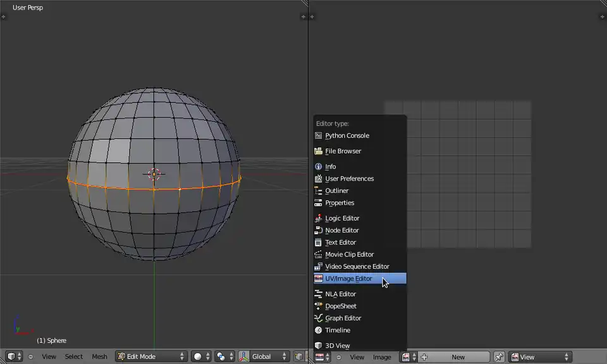607x364 pixels.
Task: Open the Edit Mode dropdown
Action: pos(151,357)
